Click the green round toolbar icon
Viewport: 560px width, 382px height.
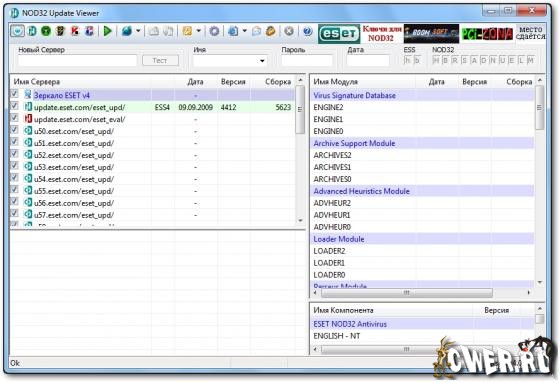tap(46, 31)
